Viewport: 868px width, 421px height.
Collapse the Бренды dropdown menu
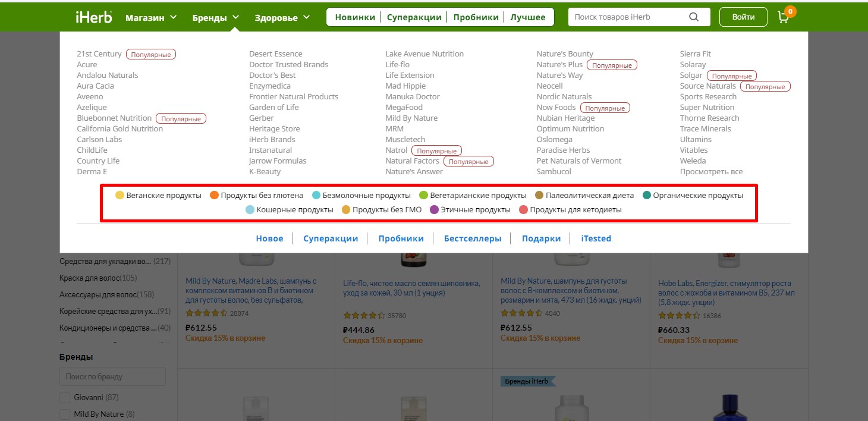click(x=216, y=17)
